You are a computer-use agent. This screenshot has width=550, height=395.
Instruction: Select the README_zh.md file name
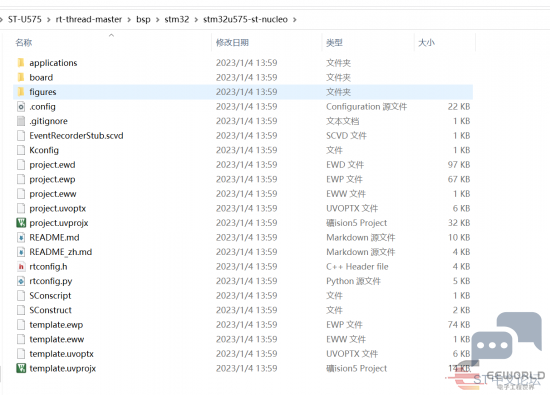(61, 252)
